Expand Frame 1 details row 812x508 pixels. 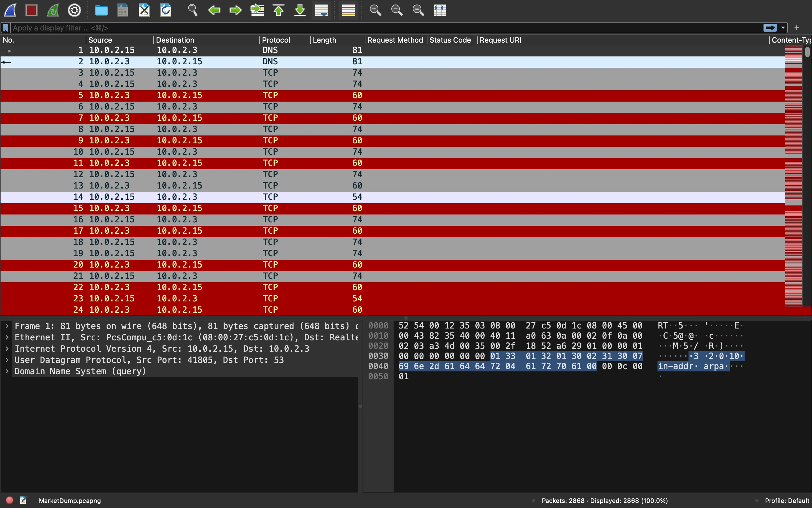(7, 326)
